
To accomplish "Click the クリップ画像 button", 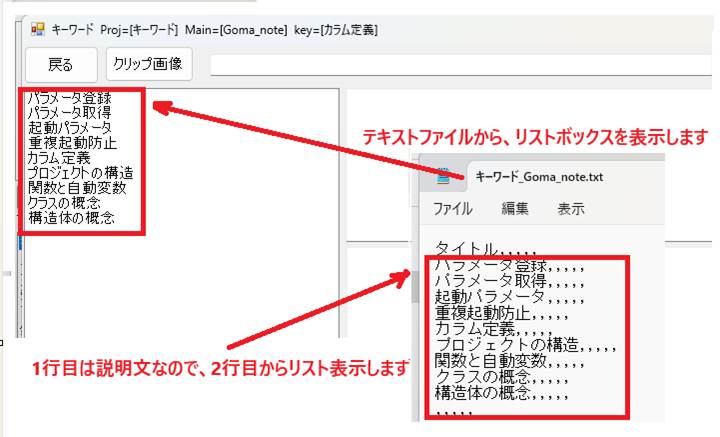I will tap(149, 64).
